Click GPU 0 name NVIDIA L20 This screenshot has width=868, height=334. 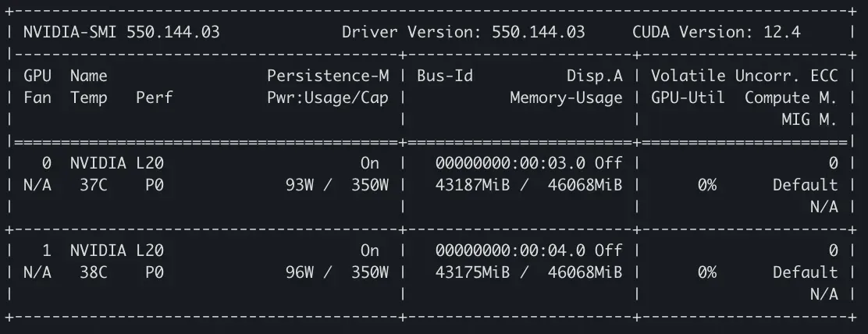117,163
